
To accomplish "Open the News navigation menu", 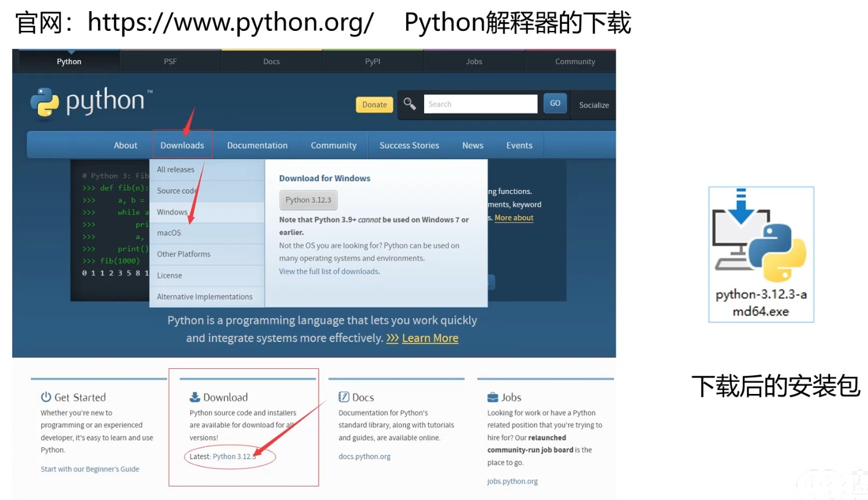I will coord(473,145).
